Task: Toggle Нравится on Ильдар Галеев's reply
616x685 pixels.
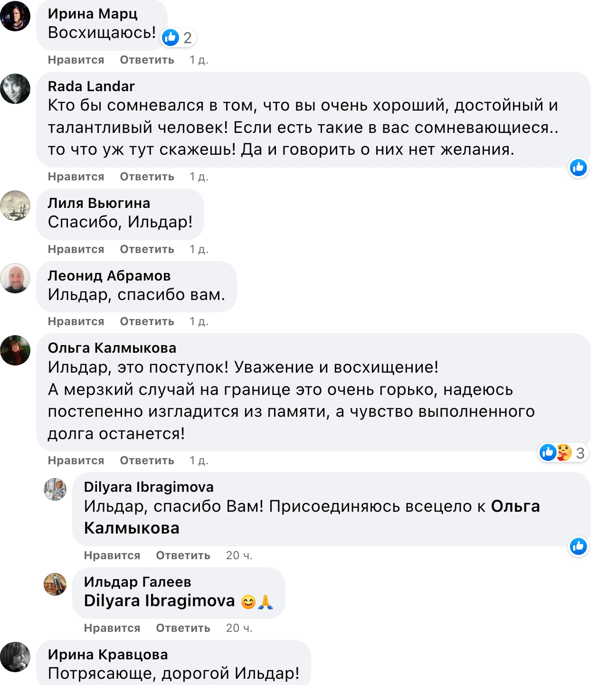Action: (112, 628)
